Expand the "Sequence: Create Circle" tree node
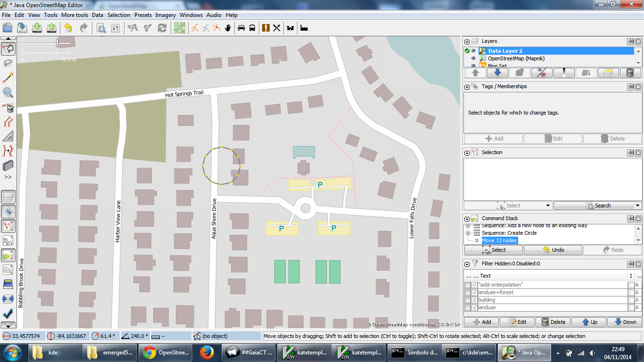The image size is (644, 362). point(468,233)
